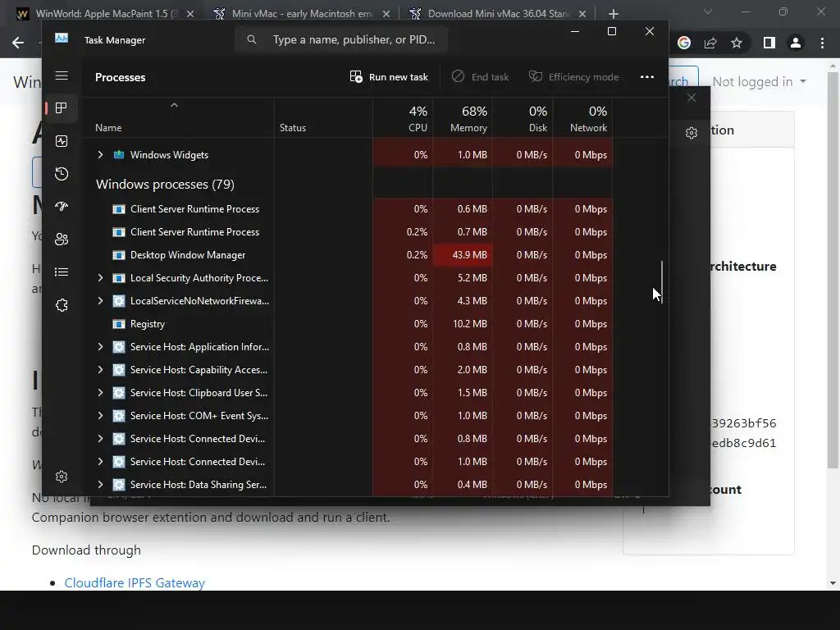Image resolution: width=840 pixels, height=630 pixels.
Task: Expand Service Host: COM+ Event System
Action: tap(100, 416)
